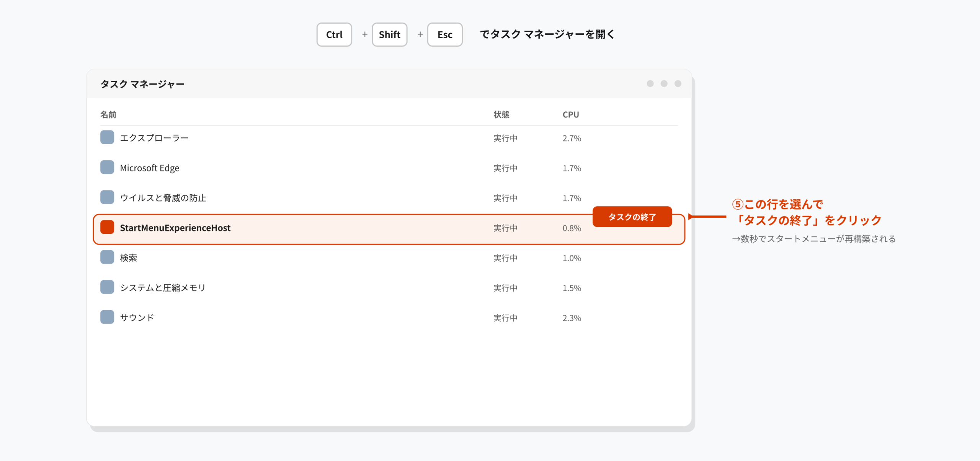Select the StartMenuExperienceHost process name
980x461 pixels.
pos(175,228)
